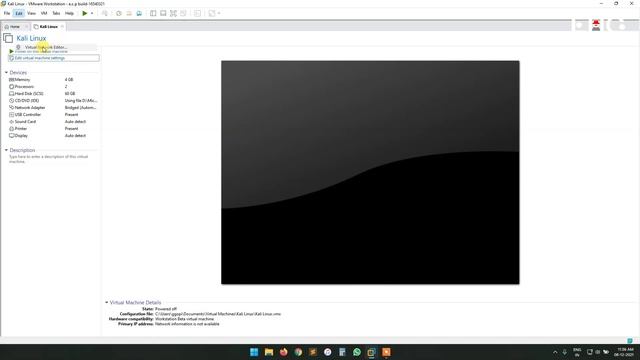The width and height of the screenshot is (640, 360).
Task: Open the power options dropdown arrow
Action: pyautogui.click(x=92, y=13)
